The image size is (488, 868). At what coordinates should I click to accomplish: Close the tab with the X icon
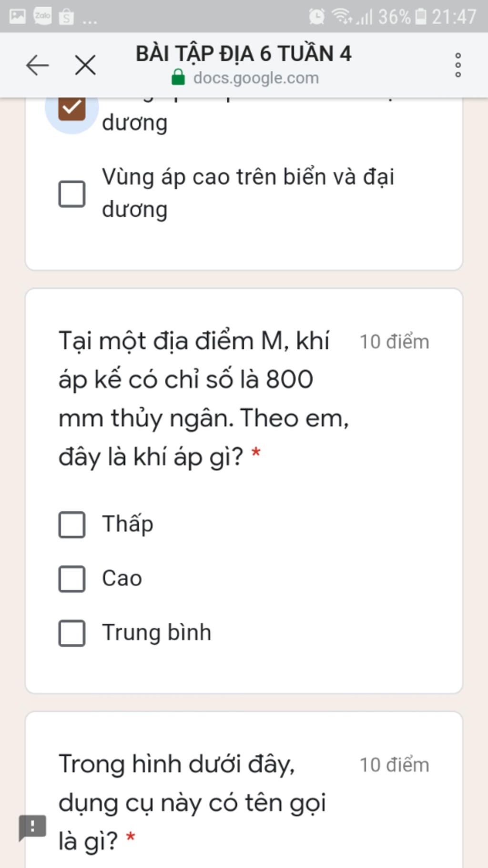click(x=85, y=65)
